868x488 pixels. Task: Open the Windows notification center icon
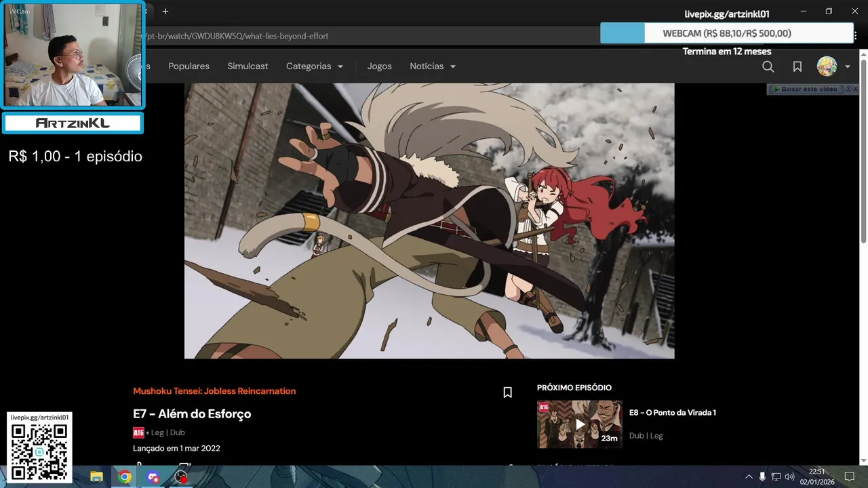click(x=849, y=477)
